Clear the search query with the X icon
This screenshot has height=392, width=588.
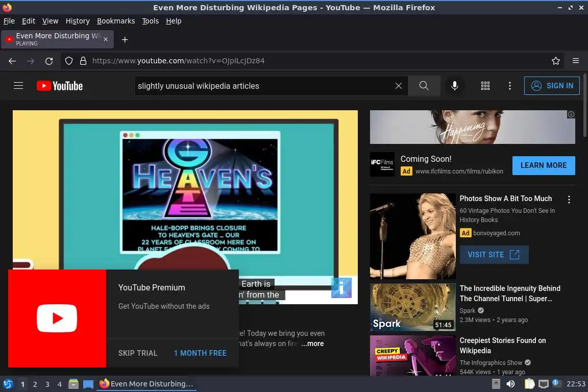coord(399,86)
